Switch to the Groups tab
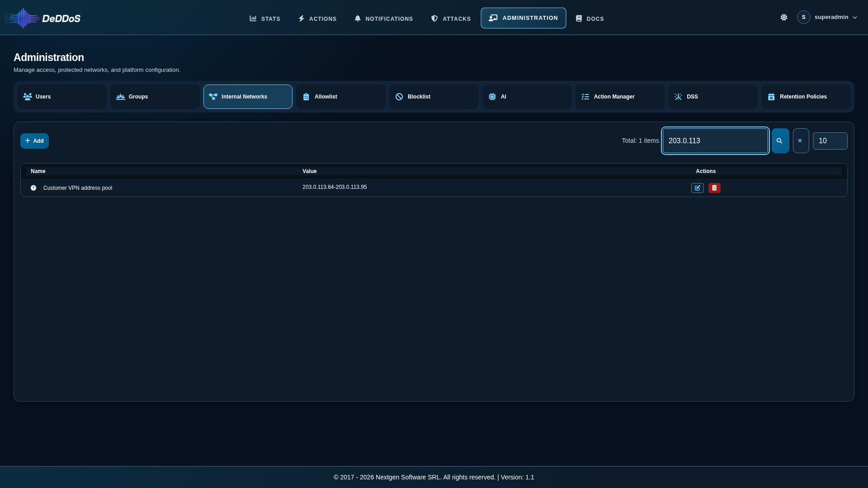The height and width of the screenshot is (488, 868). pyautogui.click(x=155, y=97)
